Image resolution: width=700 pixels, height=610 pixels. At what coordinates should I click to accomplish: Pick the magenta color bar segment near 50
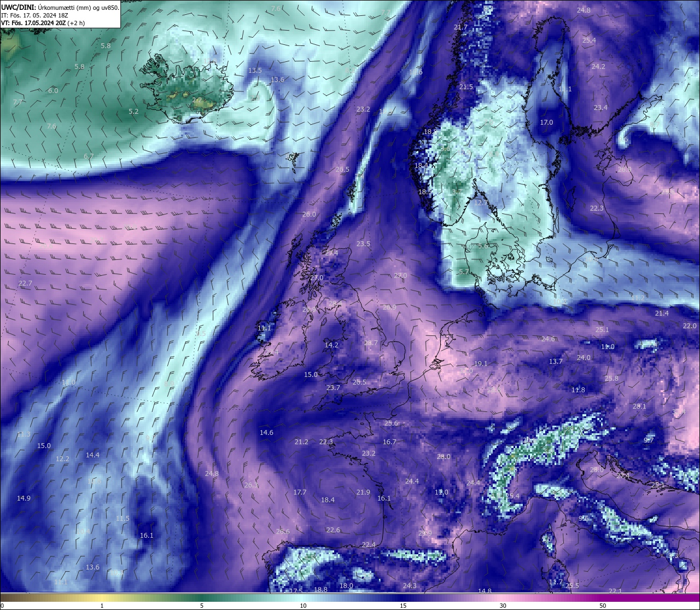pos(602,597)
